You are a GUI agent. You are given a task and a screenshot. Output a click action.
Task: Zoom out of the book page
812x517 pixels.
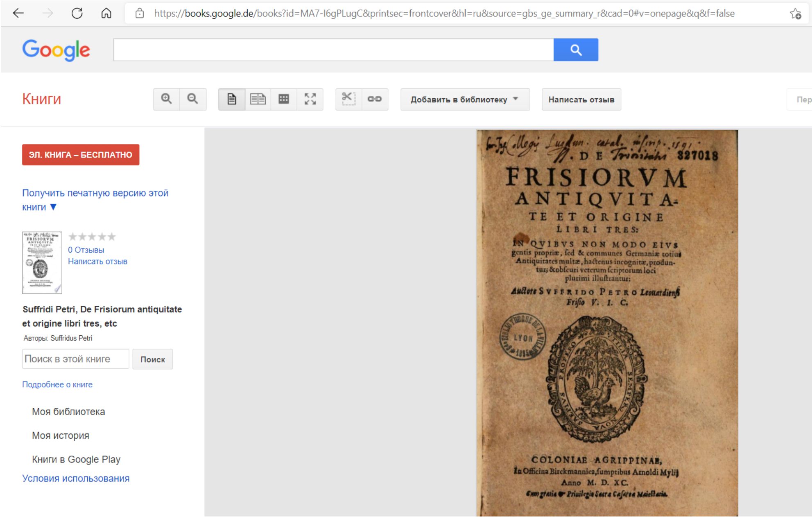(x=193, y=99)
